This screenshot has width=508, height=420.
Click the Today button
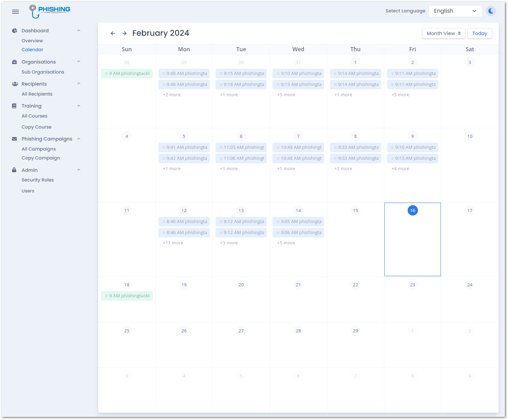[479, 33]
